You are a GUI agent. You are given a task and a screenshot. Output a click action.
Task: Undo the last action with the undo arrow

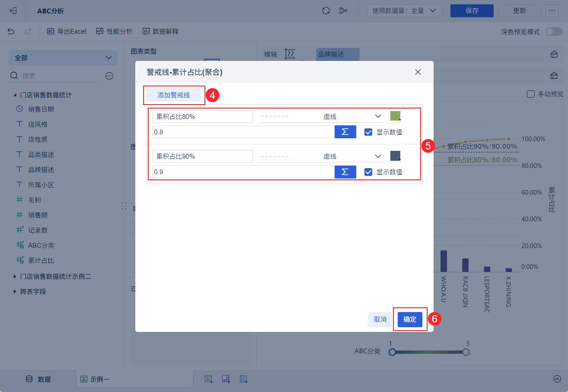click(11, 31)
